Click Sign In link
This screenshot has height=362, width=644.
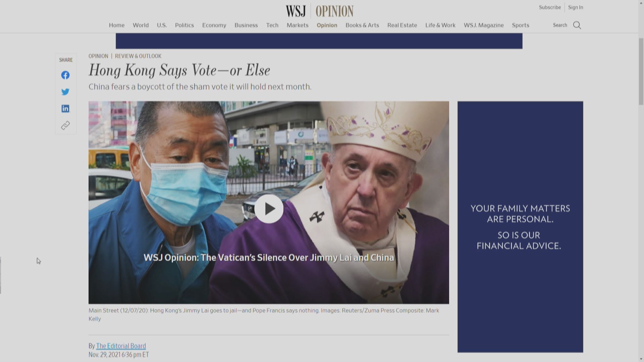coord(575,7)
